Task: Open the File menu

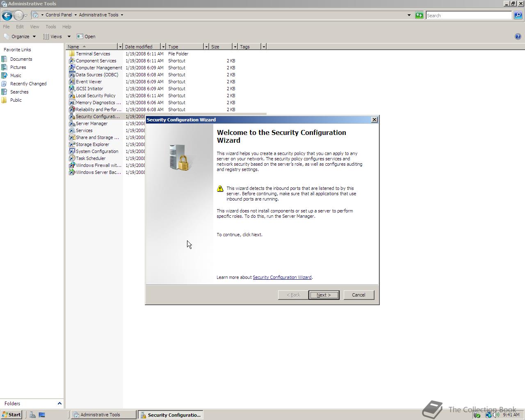Action: tap(6, 27)
